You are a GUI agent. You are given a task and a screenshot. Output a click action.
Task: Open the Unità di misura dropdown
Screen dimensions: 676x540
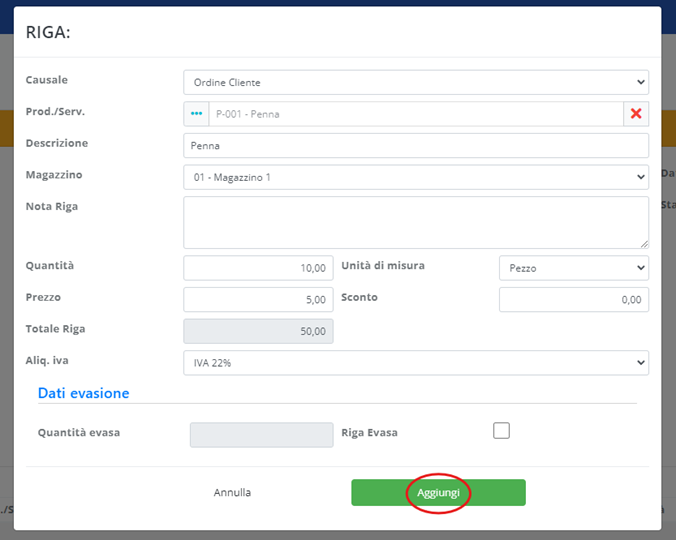[x=573, y=268]
